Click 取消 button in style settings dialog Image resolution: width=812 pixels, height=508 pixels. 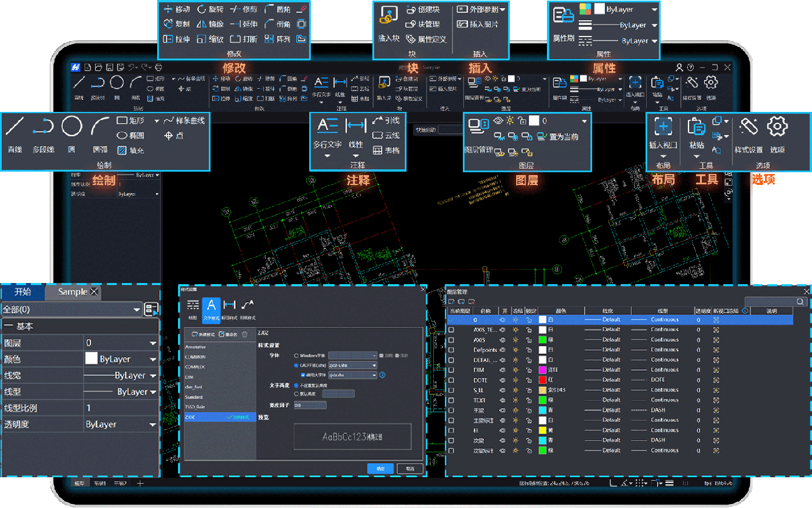pos(410,469)
